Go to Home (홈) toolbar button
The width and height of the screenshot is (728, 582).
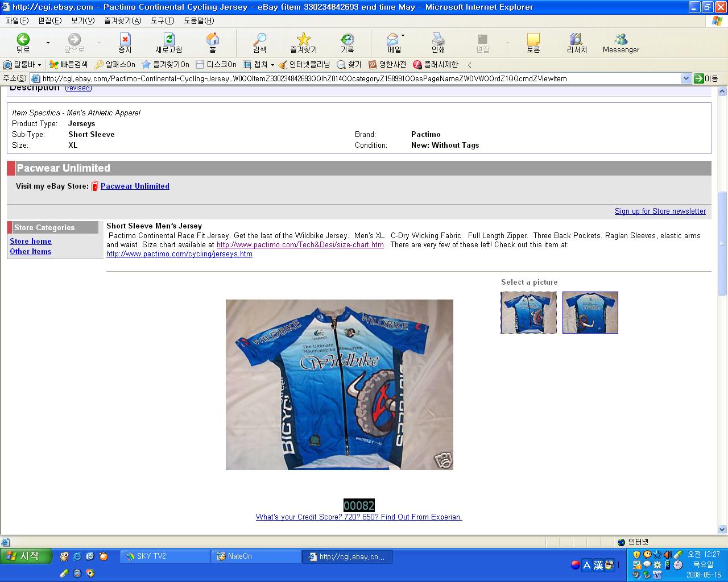[213, 43]
